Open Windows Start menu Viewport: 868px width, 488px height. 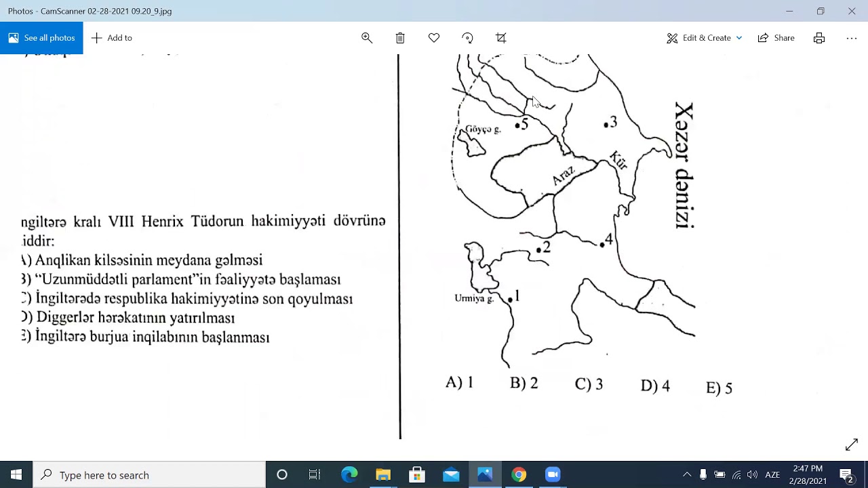[16, 474]
